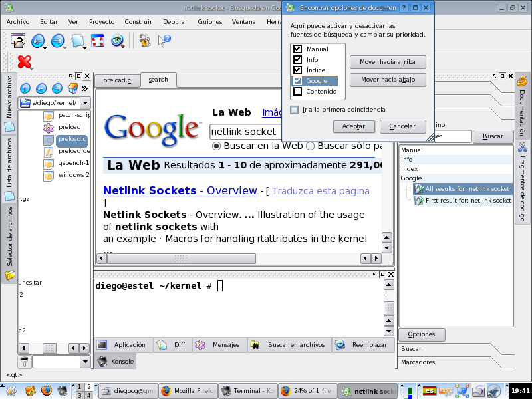Click the full screen mode toolbar icon
The image size is (532, 399).
coord(98,41)
